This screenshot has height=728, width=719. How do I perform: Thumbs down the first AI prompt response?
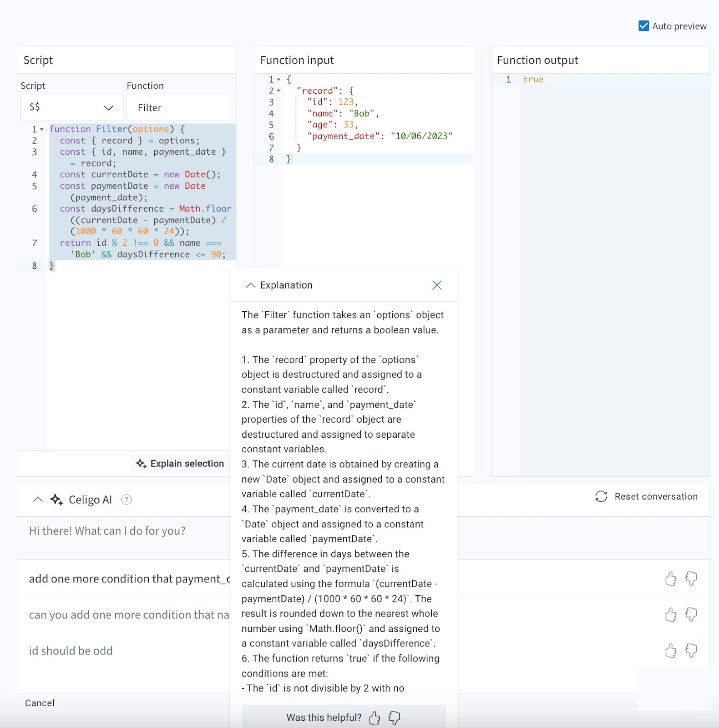click(691, 579)
